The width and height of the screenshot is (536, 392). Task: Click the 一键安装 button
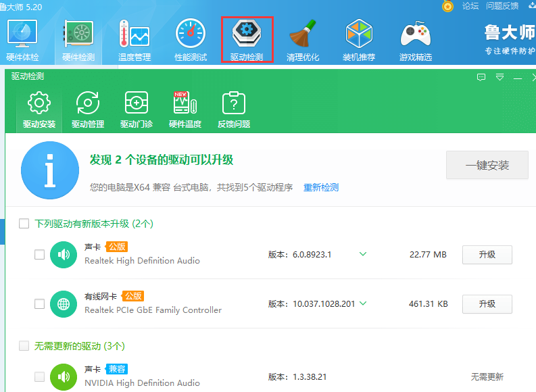coord(487,165)
